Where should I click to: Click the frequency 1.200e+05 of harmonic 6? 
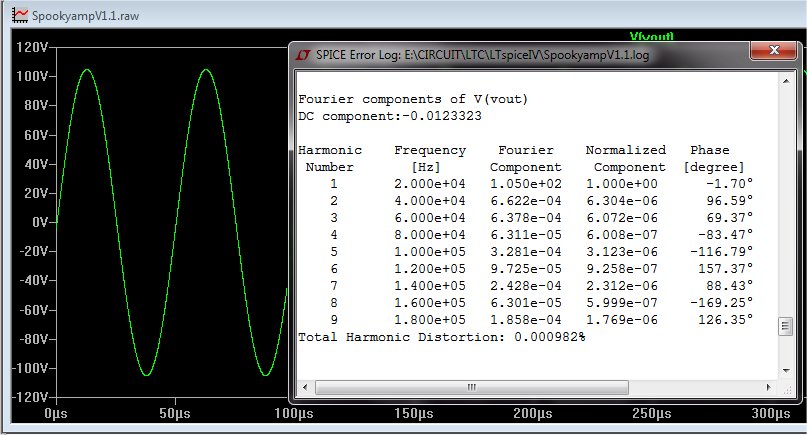coord(430,269)
